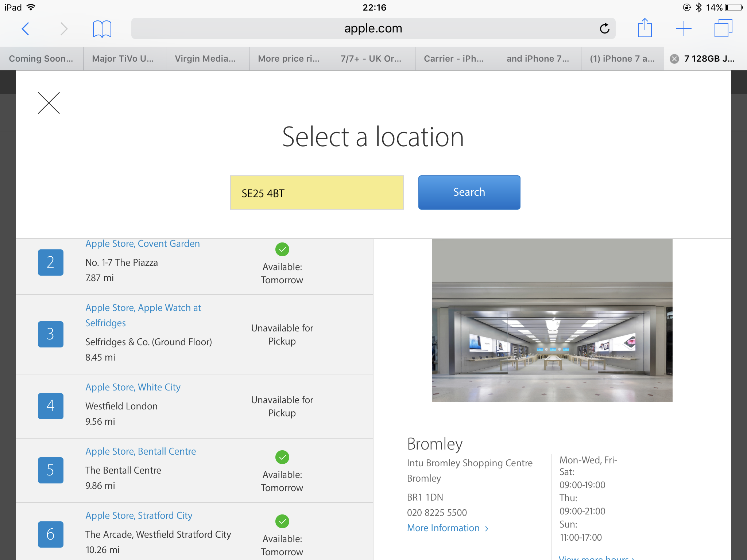Click the 'No. 1-7 The Piazza' address
747x560 pixels.
tap(121, 262)
